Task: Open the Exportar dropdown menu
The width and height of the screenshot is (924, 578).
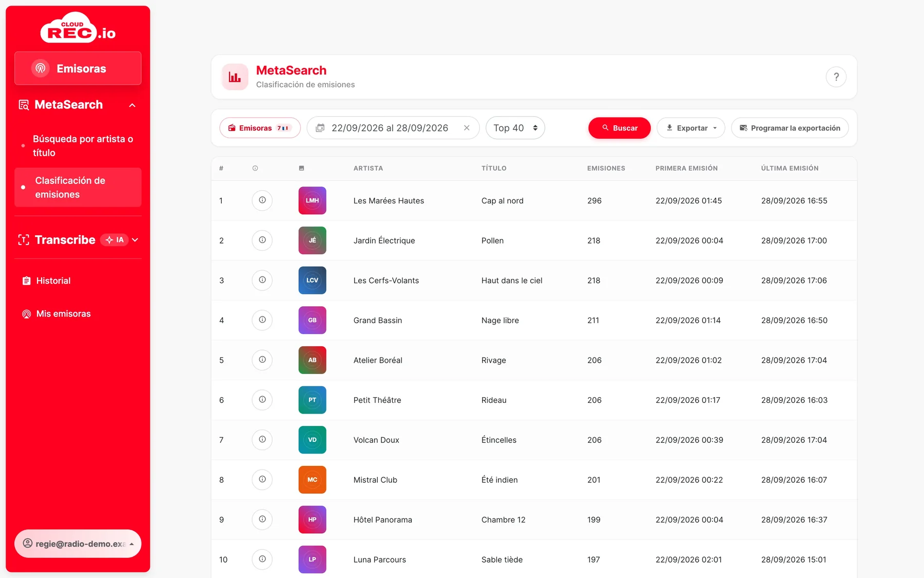Action: coord(690,128)
